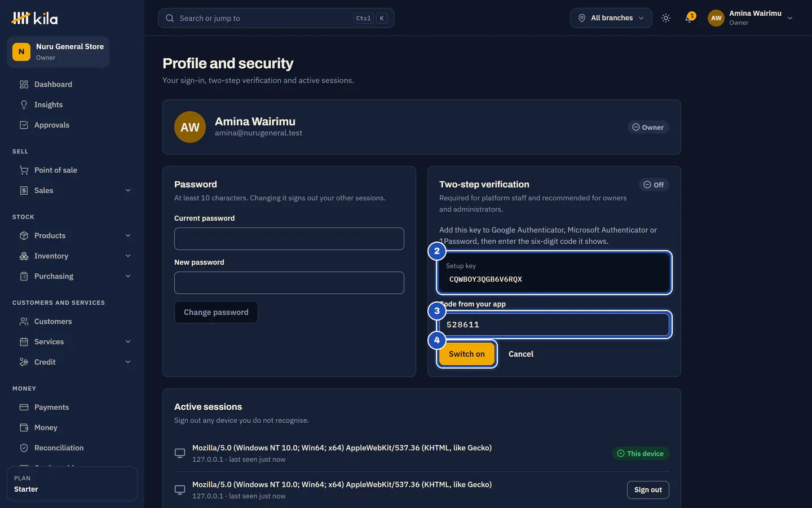Click the Inventory boxes icon
The image size is (812, 508).
click(24, 256)
